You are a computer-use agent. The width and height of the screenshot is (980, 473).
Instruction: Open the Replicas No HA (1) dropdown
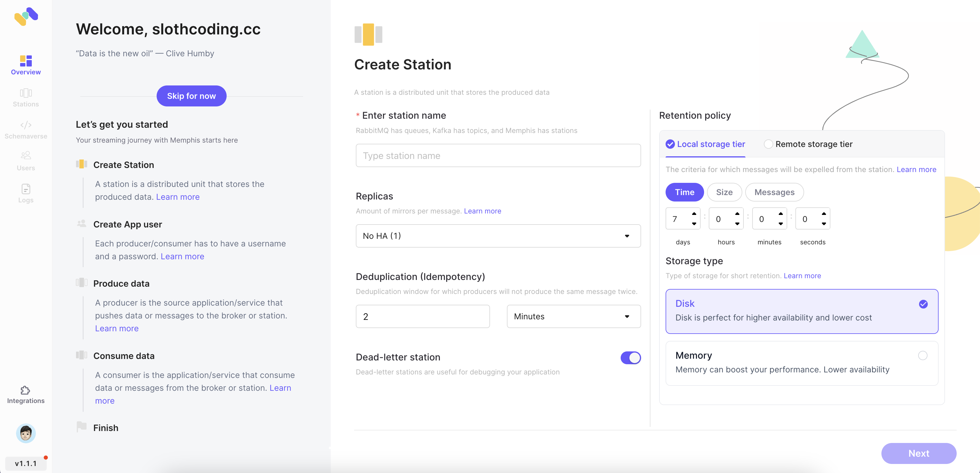pyautogui.click(x=498, y=236)
